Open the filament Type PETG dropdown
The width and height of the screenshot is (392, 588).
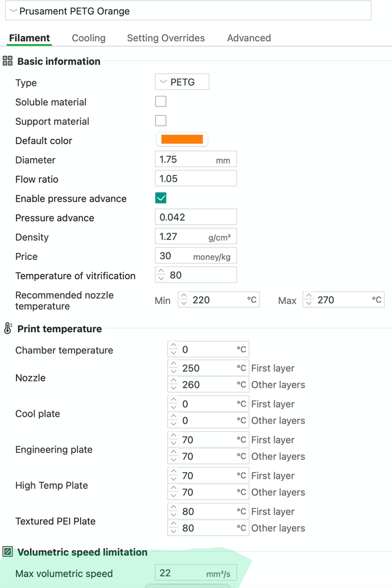(x=182, y=82)
